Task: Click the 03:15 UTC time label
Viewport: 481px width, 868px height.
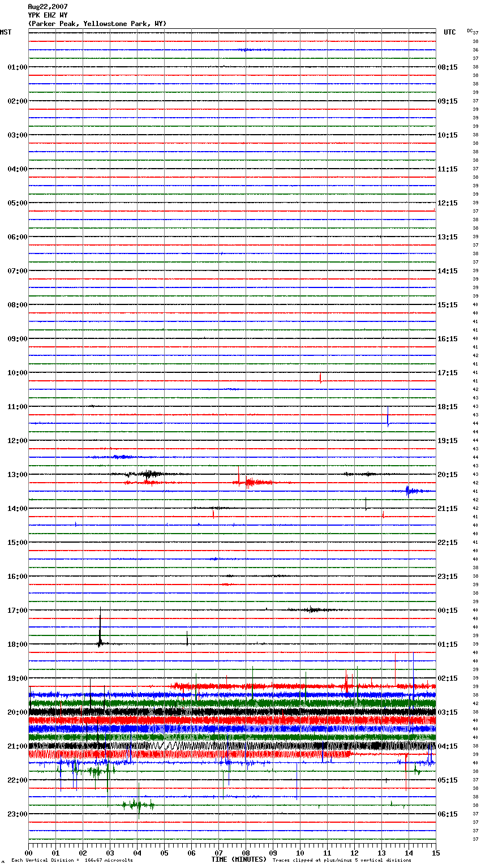Action: coord(448,712)
